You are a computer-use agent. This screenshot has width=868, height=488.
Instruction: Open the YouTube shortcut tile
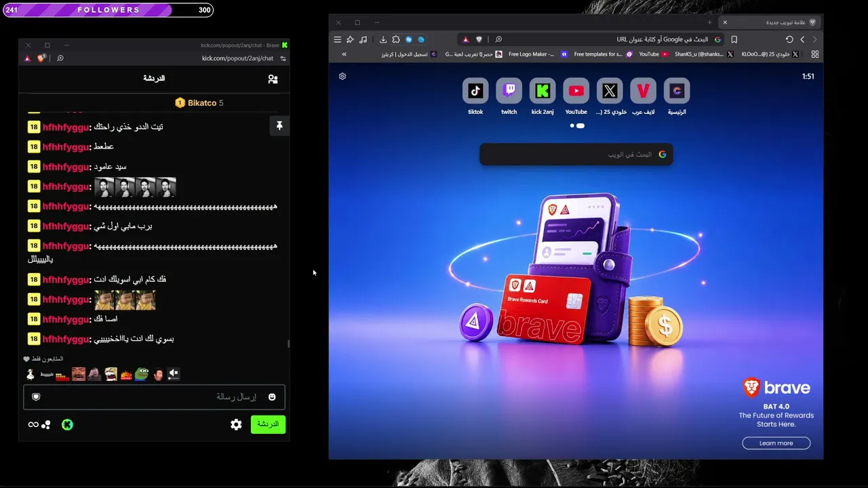(x=576, y=91)
